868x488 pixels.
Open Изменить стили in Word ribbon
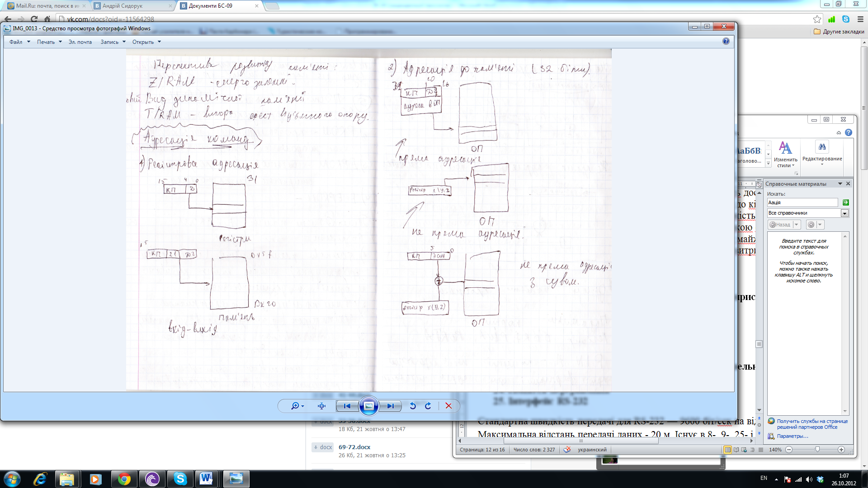[785, 155]
